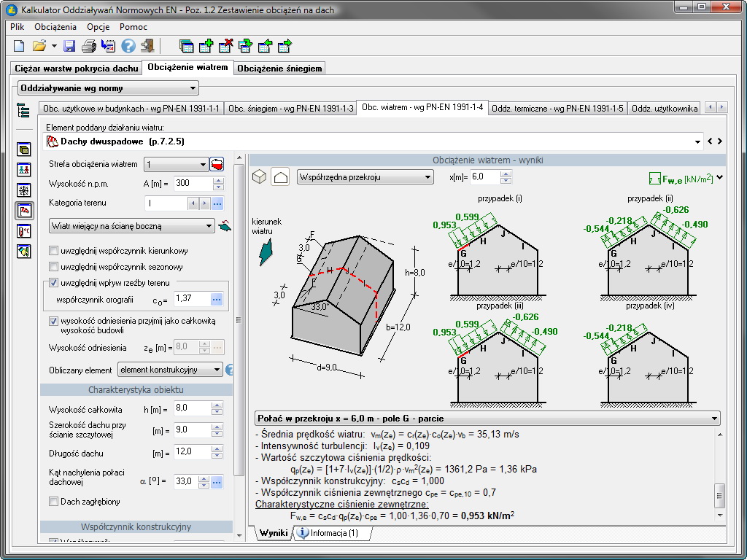Screen dimensions: 747x560
Task: Click the notepad report icon beside the printer
Action: point(109,46)
